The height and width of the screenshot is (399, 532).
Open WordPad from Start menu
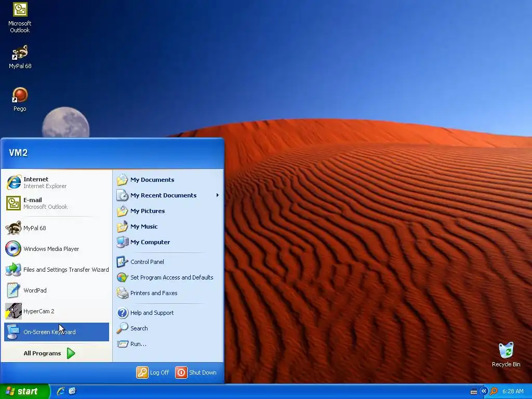click(x=57, y=290)
